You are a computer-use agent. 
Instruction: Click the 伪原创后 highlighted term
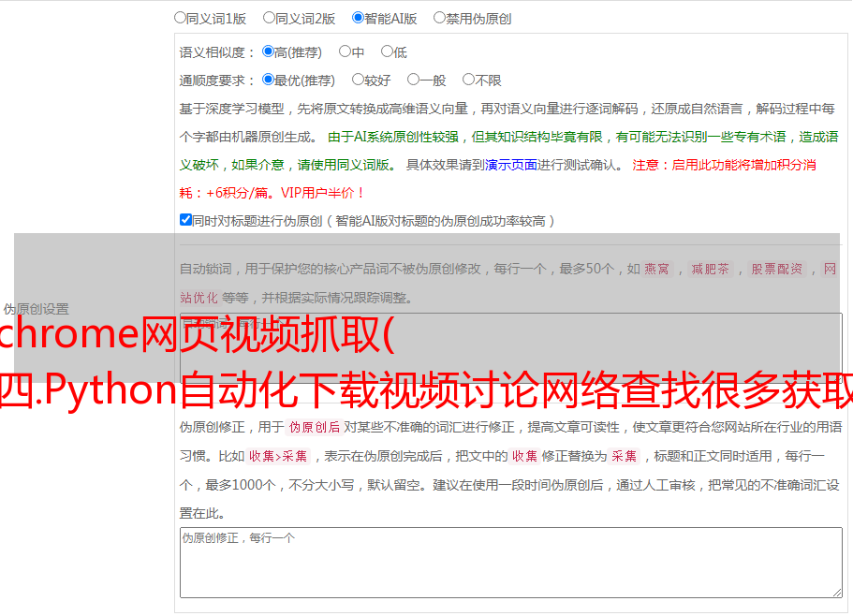coord(315,427)
